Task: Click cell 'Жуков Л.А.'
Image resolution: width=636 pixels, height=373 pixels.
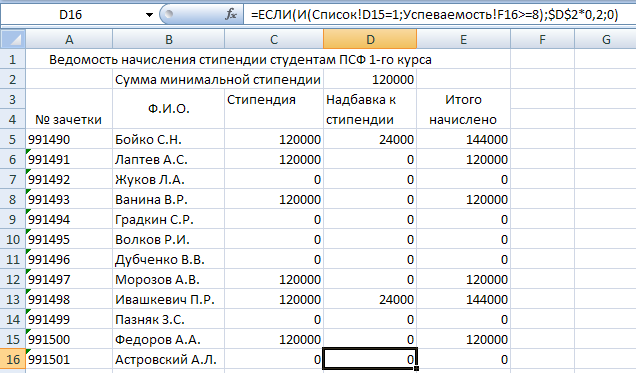Action: click(168, 179)
